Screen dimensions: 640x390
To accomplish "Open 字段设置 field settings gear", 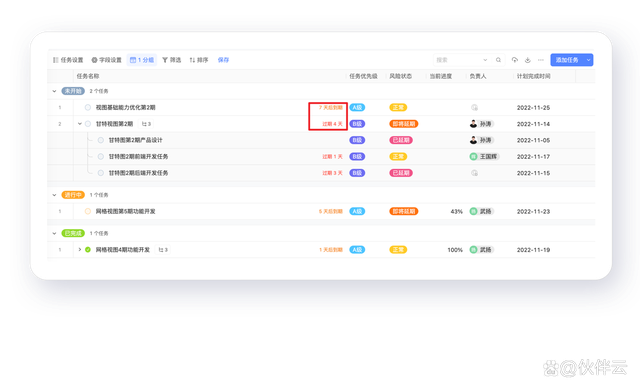I will click(x=94, y=60).
